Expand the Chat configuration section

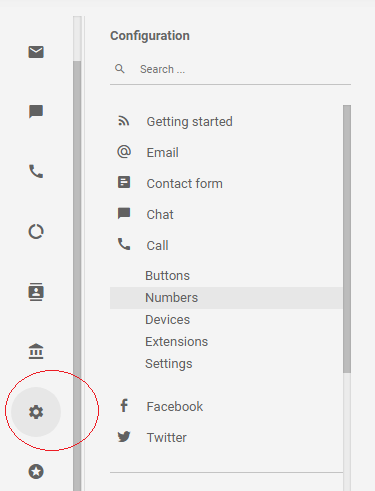[x=226, y=215]
